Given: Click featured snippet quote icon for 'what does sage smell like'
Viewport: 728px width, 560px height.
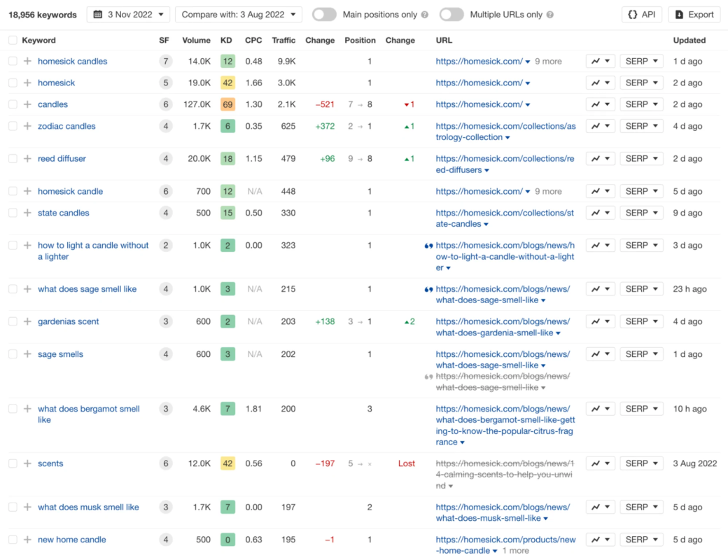Looking at the screenshot, I should tap(428, 289).
